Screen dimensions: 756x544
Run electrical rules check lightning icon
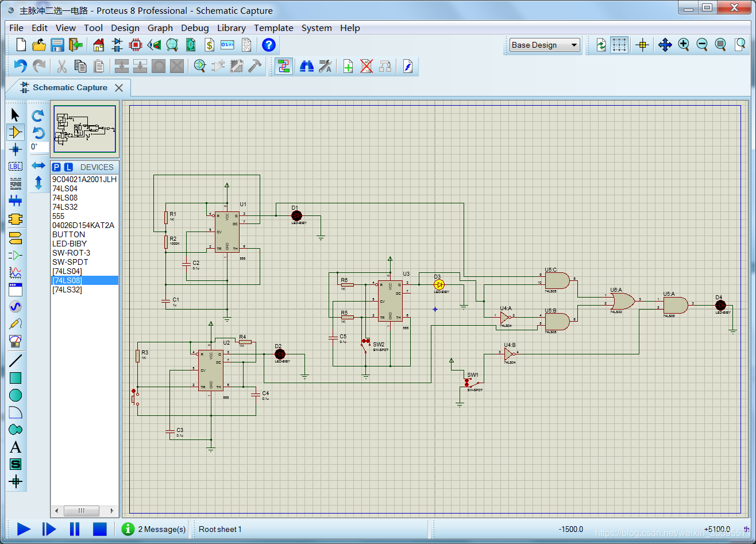coord(408,66)
